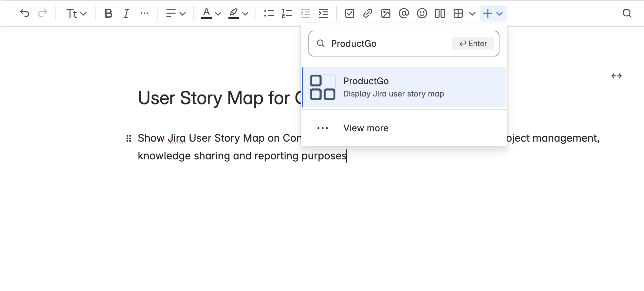Insert a two-column layout from the toolbar

coord(440,13)
